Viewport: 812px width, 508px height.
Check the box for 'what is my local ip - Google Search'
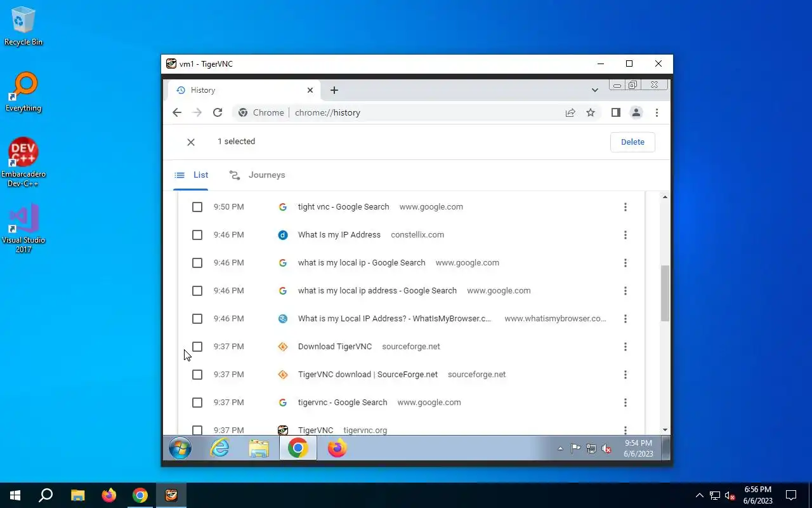click(197, 263)
